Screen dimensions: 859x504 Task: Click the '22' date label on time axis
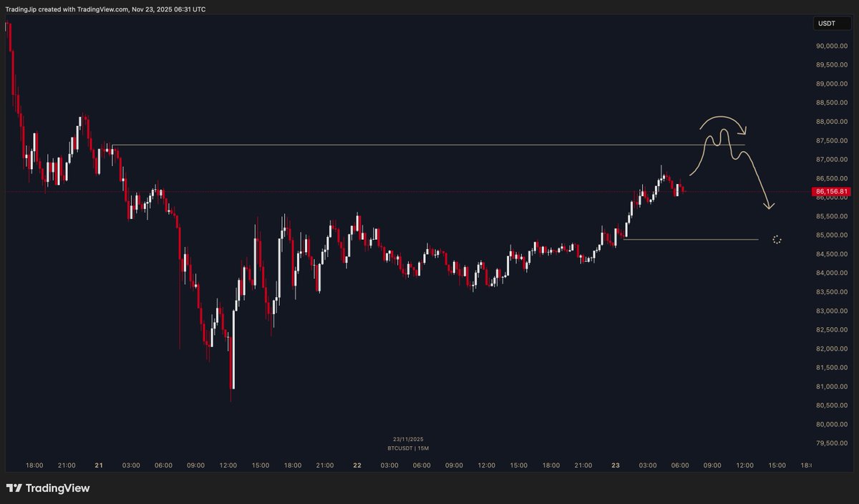point(357,465)
